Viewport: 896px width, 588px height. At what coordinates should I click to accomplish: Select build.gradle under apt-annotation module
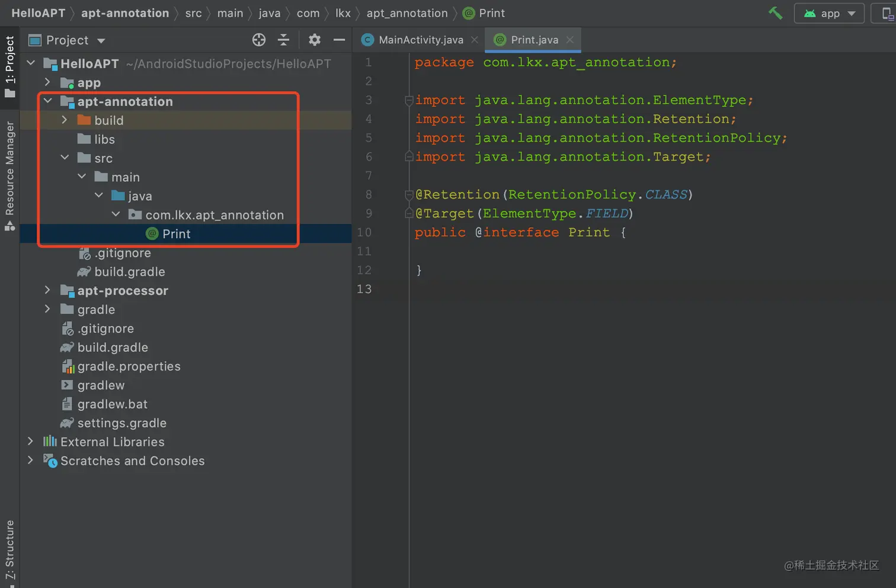click(130, 272)
